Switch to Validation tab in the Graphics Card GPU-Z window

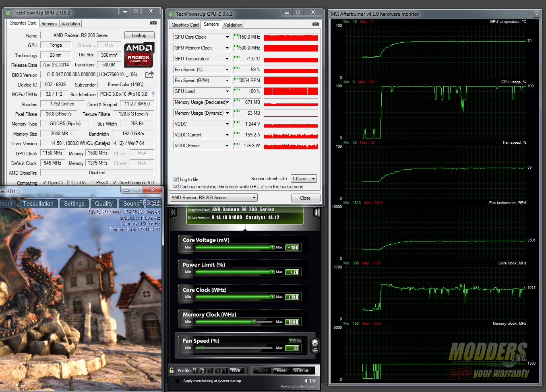point(71,24)
